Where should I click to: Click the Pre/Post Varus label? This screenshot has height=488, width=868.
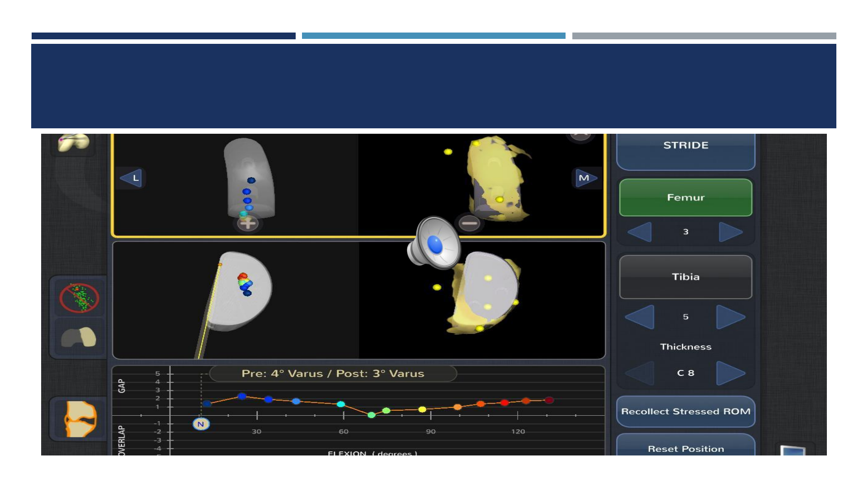(x=333, y=374)
